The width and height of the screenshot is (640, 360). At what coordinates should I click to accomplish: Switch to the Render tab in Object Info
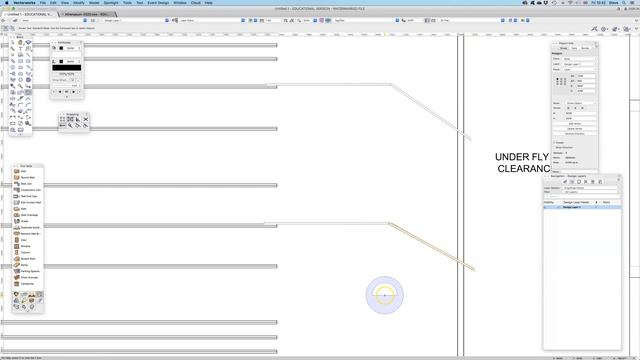(585, 48)
